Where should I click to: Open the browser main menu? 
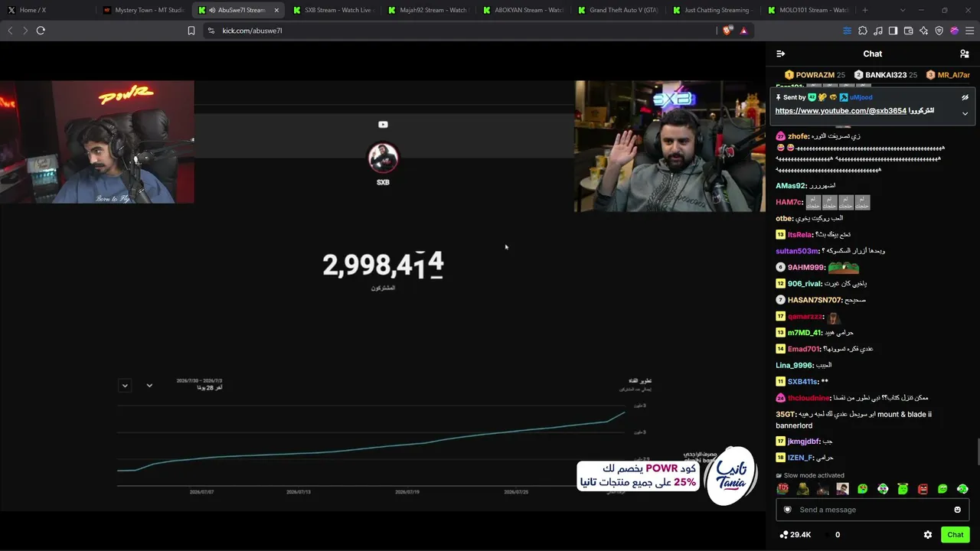[x=970, y=31]
